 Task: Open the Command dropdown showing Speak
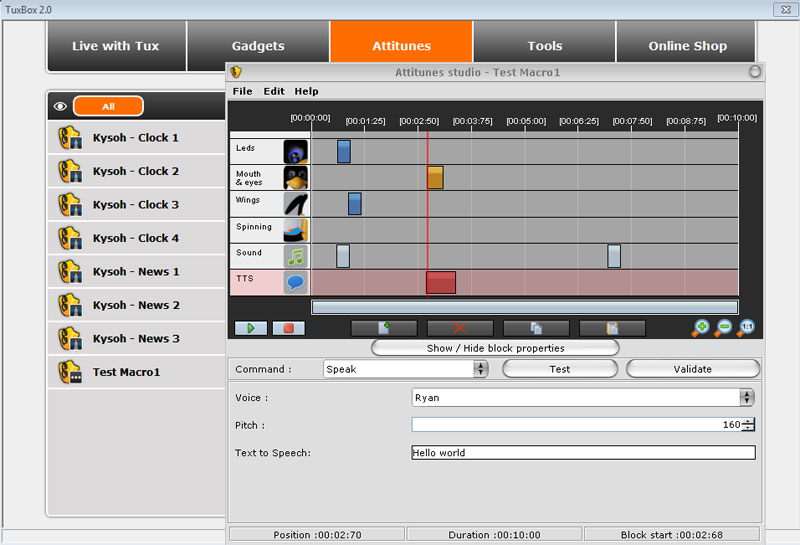coord(405,369)
